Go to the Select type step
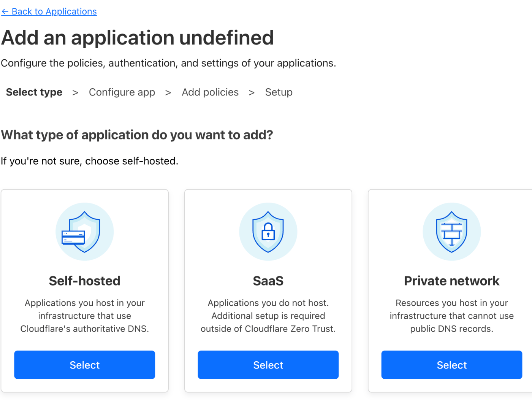The height and width of the screenshot is (400, 532). [x=34, y=92]
